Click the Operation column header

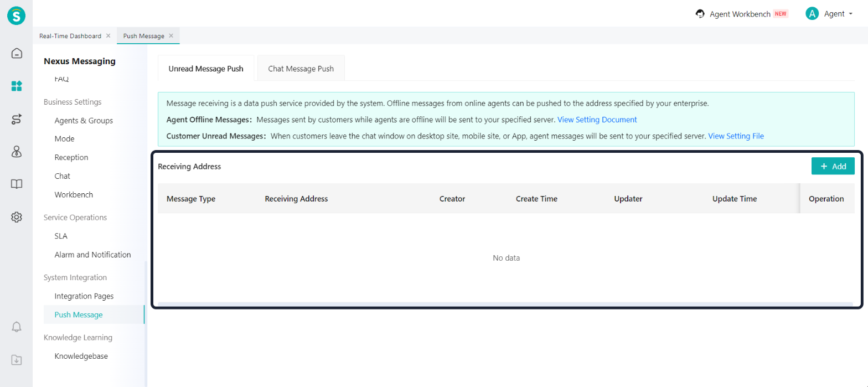pyautogui.click(x=826, y=199)
